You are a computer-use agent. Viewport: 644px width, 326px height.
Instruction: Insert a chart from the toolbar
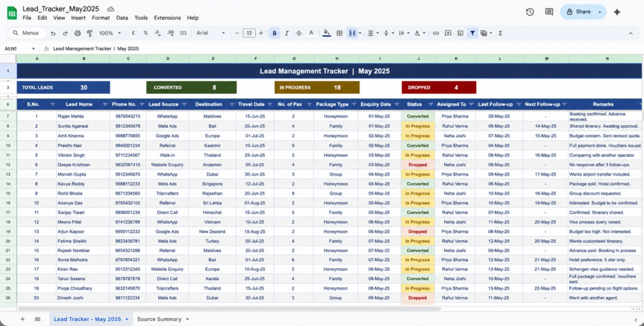click(460, 33)
